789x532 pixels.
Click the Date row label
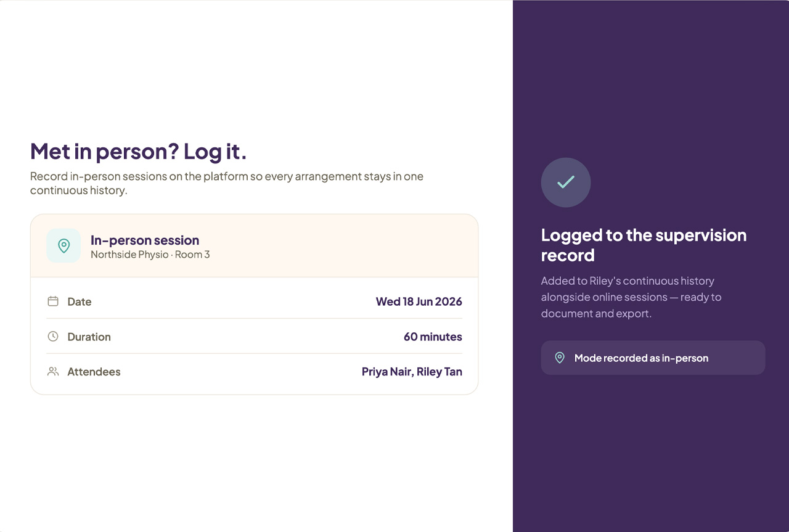pos(80,301)
